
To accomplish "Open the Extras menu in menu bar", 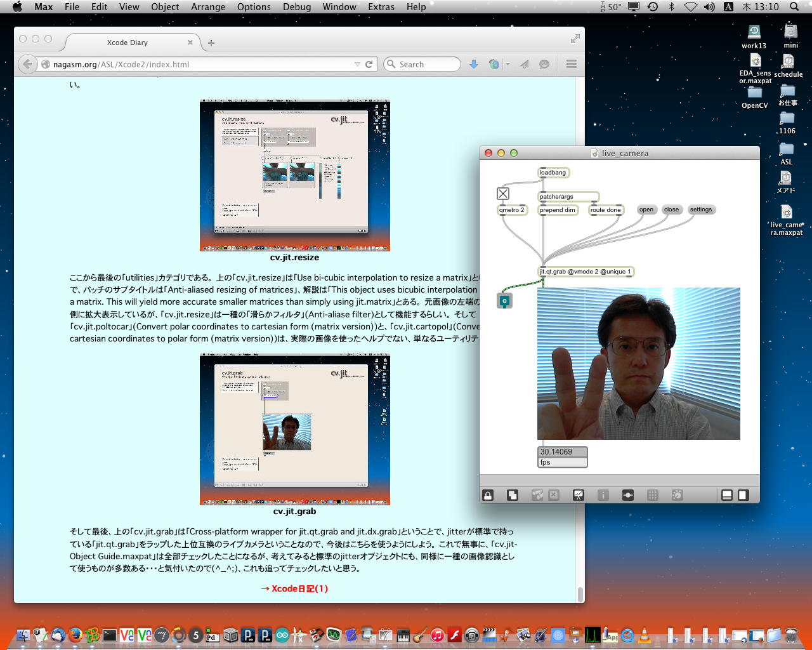I will [x=381, y=7].
